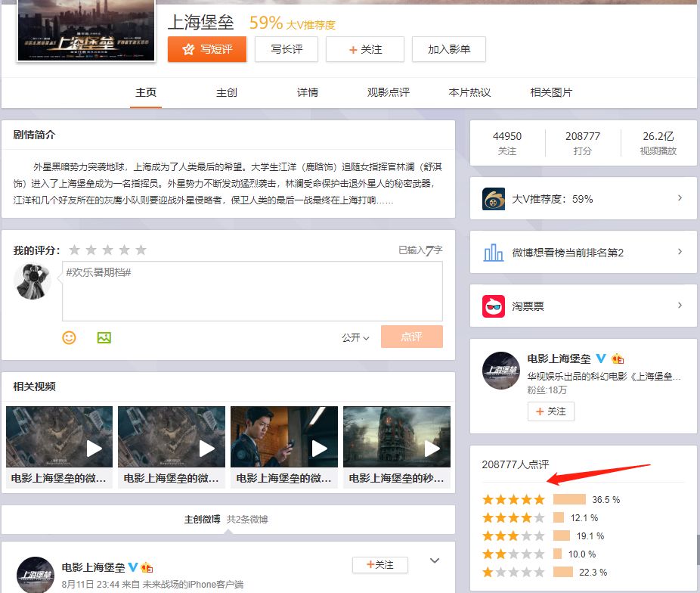
Task: Open 电影上海堡垒 account name in sidebar
Action: click(x=559, y=359)
